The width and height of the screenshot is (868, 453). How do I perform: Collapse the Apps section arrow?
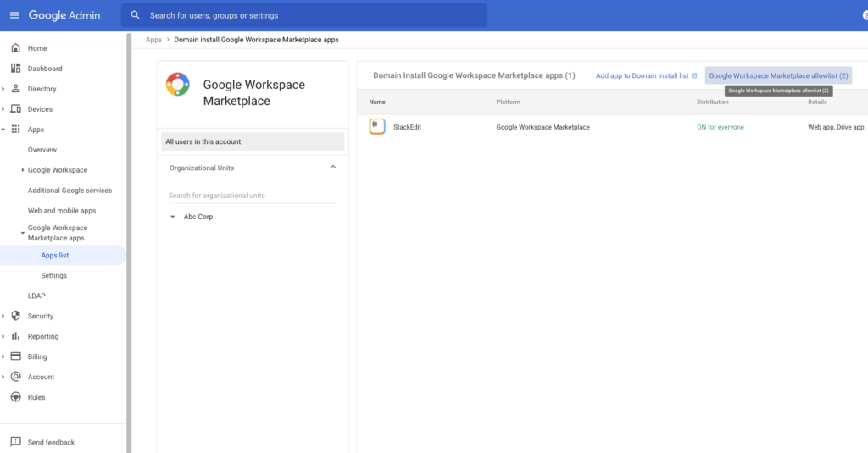pyautogui.click(x=3, y=130)
